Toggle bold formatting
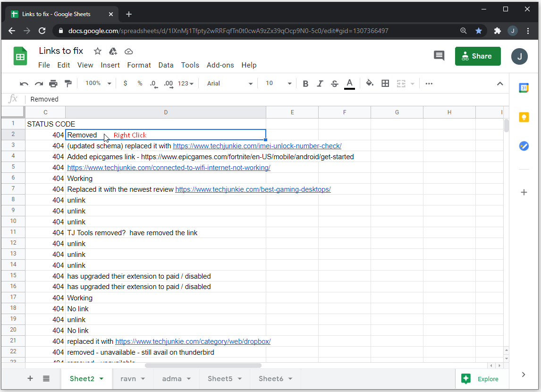The height and width of the screenshot is (392, 541). coord(305,84)
